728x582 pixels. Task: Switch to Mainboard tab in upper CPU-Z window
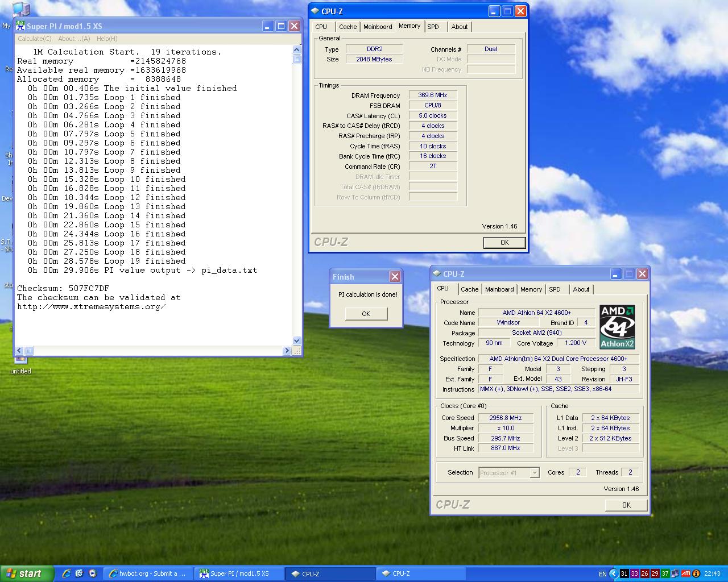click(x=378, y=27)
